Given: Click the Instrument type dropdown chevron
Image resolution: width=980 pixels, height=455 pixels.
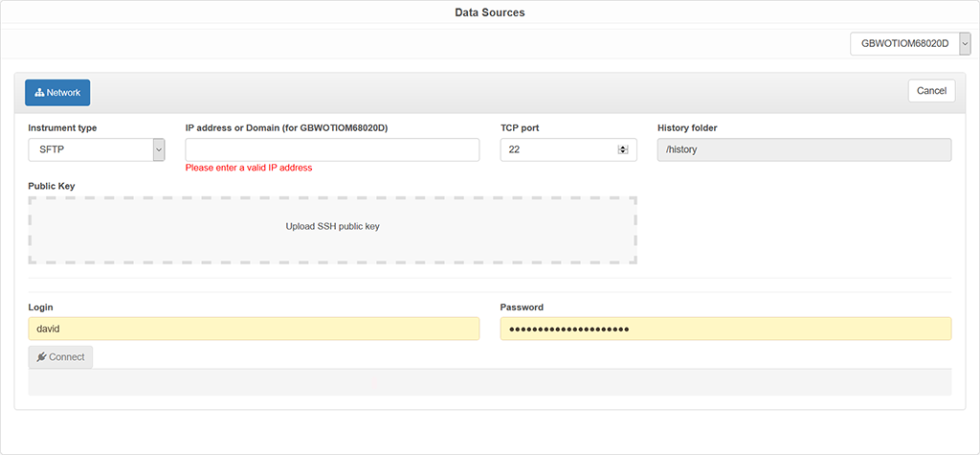Looking at the screenshot, I should click(158, 149).
